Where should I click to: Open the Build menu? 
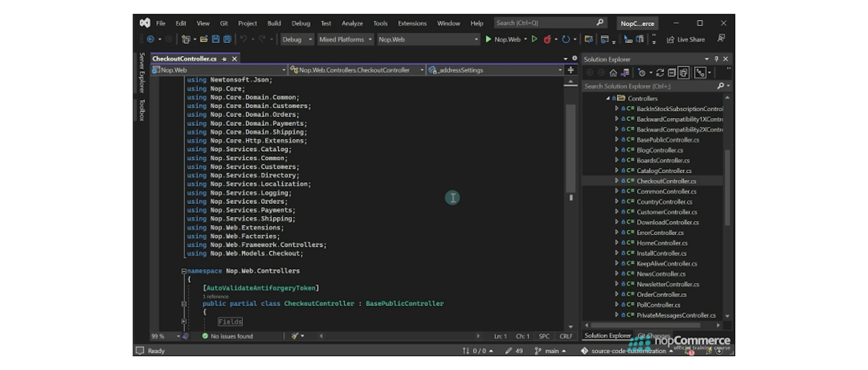click(274, 23)
